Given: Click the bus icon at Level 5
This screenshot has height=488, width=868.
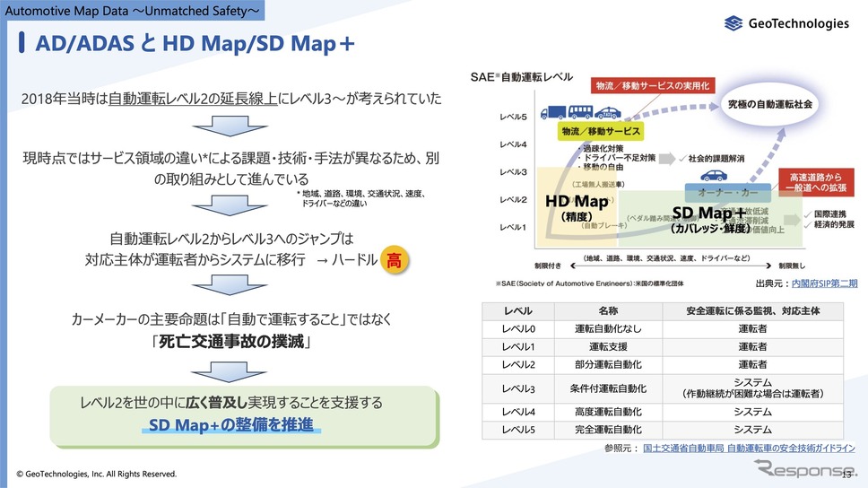Looking at the screenshot, I should coord(580,112).
